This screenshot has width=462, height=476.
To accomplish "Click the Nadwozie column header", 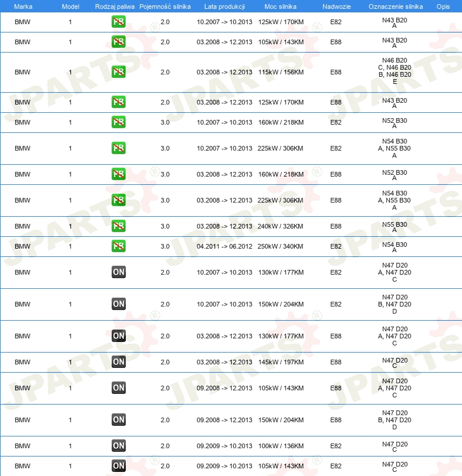I will tap(336, 6).
